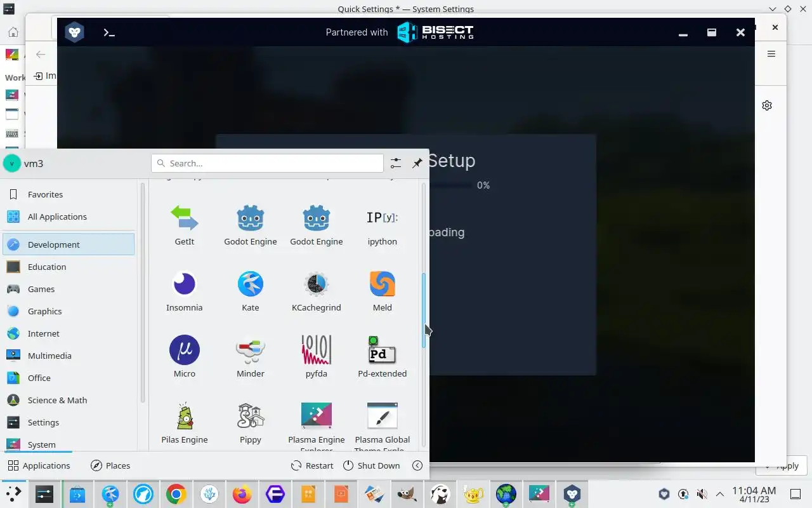Open Kate in the application grid
Viewport: 812px width, 508px height.
point(251,291)
